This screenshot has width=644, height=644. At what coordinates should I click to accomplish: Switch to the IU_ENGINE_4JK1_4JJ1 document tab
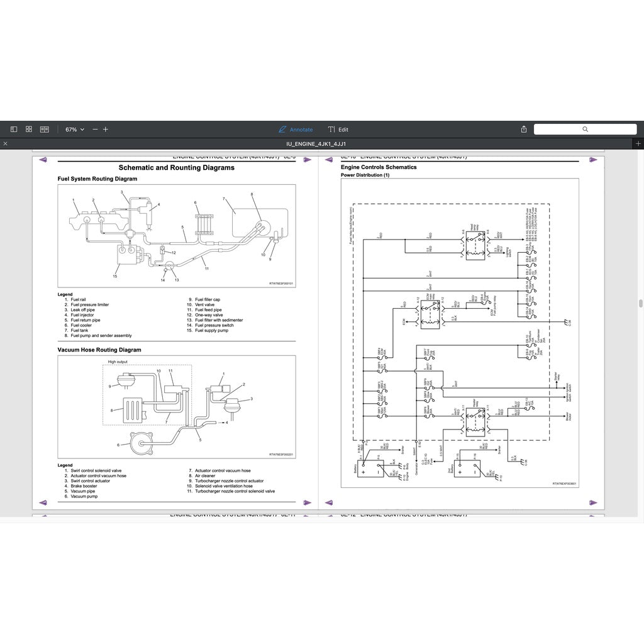pos(317,143)
